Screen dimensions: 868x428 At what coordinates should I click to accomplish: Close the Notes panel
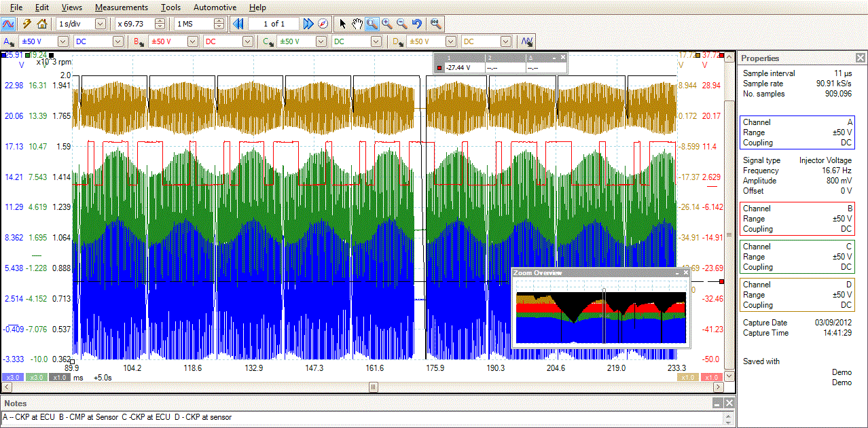[x=729, y=403]
